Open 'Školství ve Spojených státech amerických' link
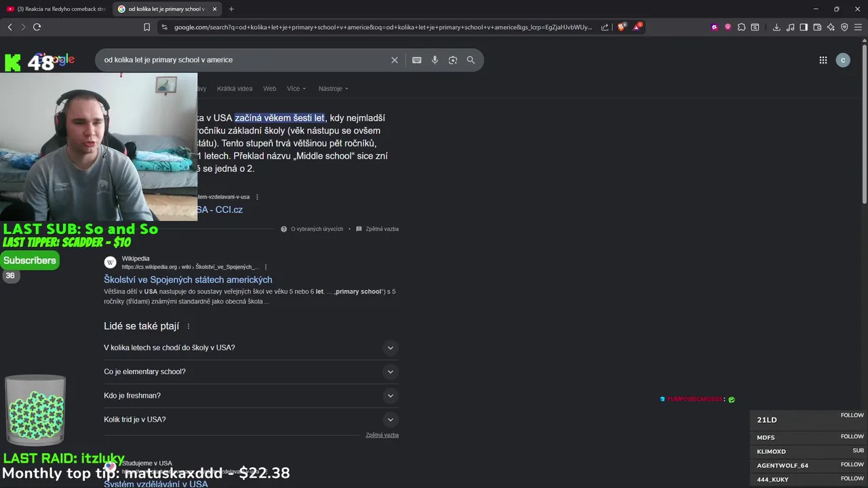This screenshot has width=868, height=488. [x=188, y=279]
